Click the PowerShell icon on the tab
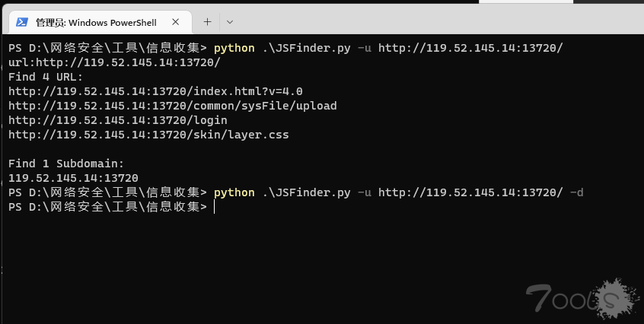Viewport: 644px width, 324px height. click(x=22, y=23)
